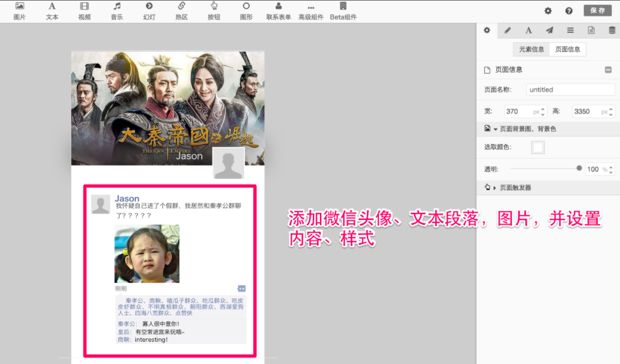This screenshot has width=620, height=364.
Task: Select the 图片 image tool
Action: point(19,11)
